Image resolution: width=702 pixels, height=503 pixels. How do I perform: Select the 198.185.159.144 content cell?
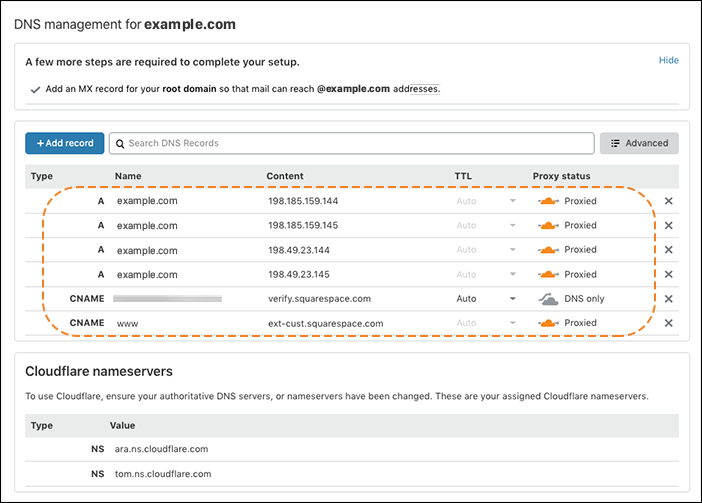303,201
